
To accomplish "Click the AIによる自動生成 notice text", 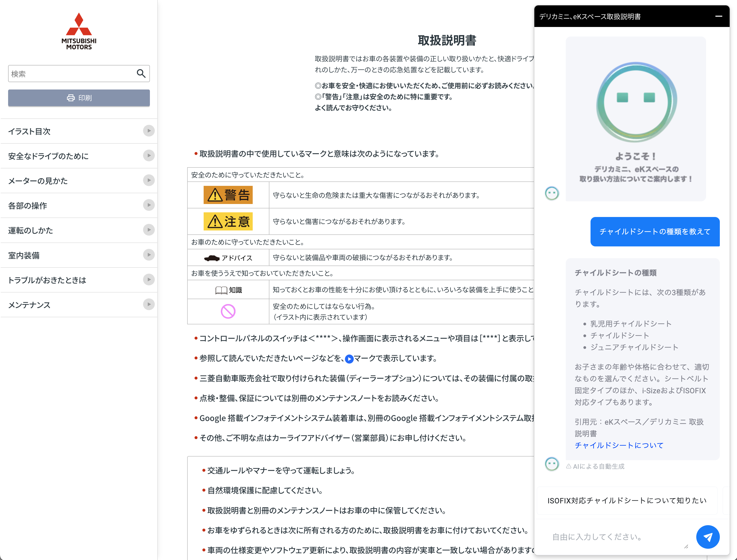I will point(595,466).
